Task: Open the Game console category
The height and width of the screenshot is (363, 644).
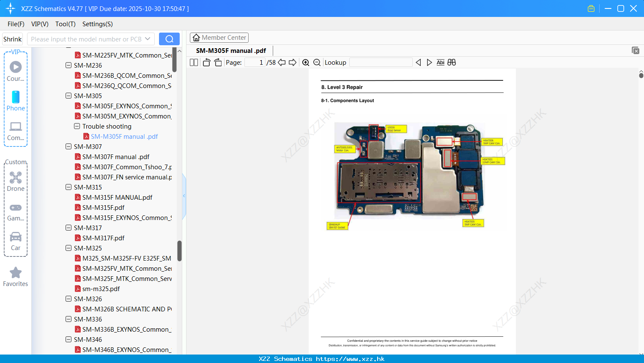Action: click(16, 212)
